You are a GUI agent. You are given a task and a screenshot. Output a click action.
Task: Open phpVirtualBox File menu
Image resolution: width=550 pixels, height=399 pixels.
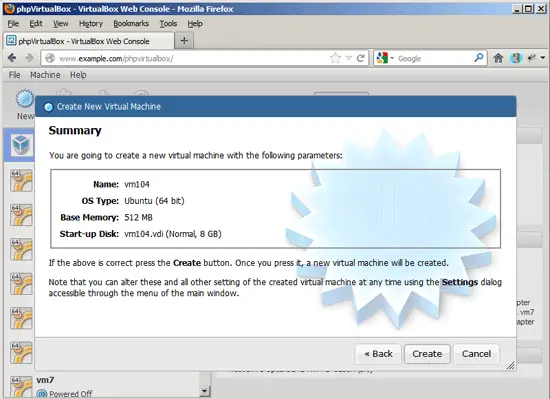pos(14,75)
